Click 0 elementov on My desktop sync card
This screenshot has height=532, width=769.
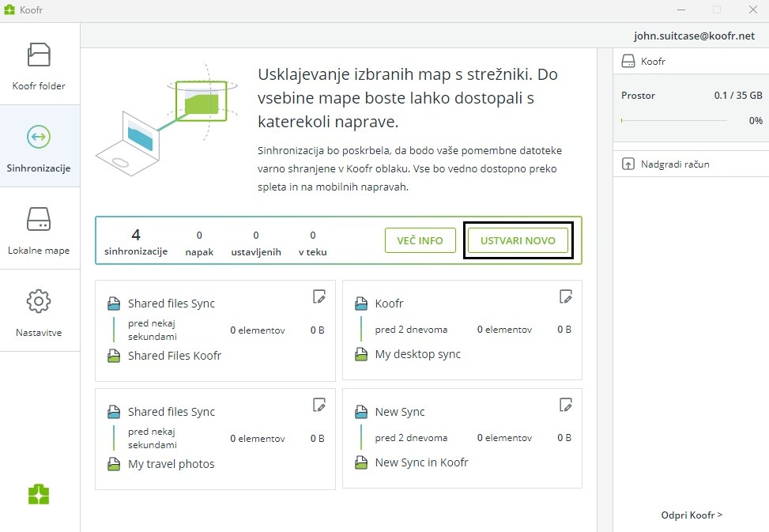(505, 330)
